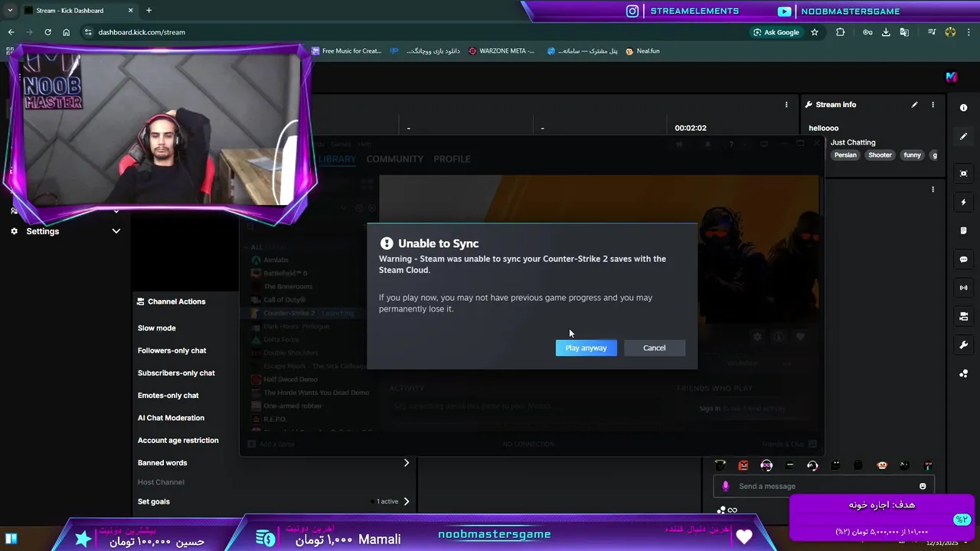The image size is (980, 551).
Task: Open three-dot menu of the chat panel
Action: pyautogui.click(x=933, y=189)
